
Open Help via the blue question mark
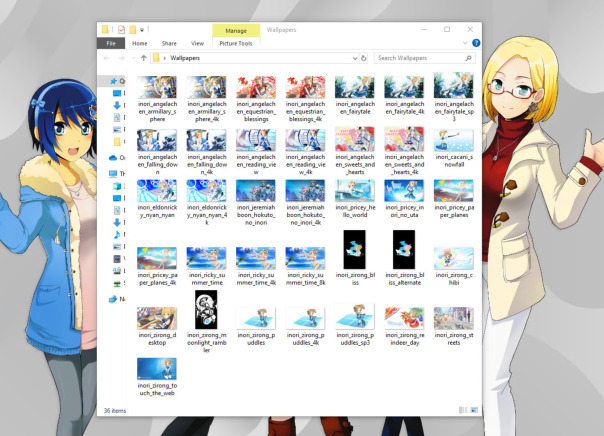point(476,44)
